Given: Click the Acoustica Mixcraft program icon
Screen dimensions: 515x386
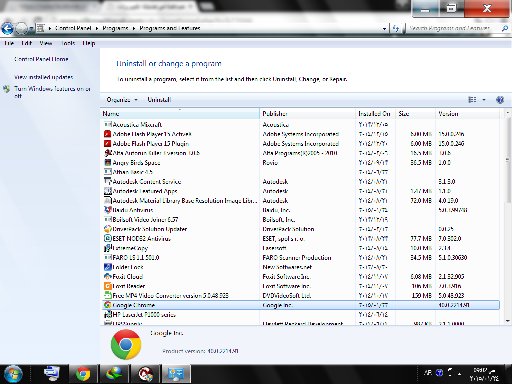Looking at the screenshot, I should (107, 125).
